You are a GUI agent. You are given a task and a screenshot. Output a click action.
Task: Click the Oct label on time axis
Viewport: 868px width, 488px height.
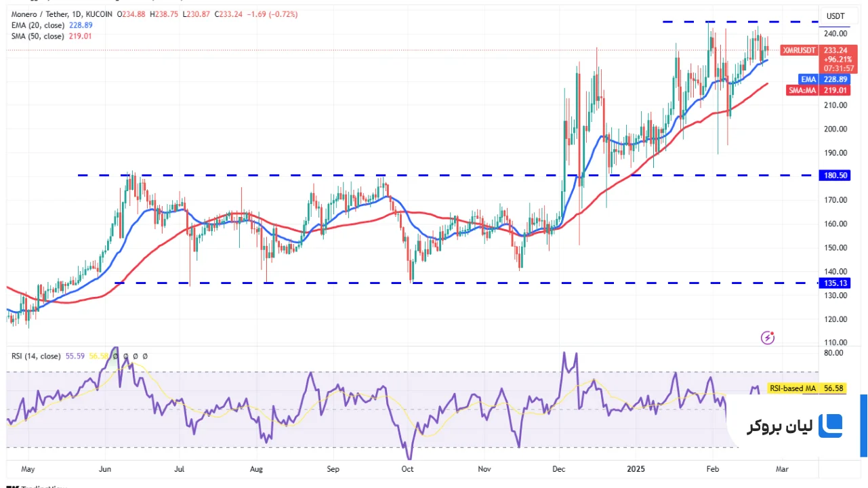(408, 469)
